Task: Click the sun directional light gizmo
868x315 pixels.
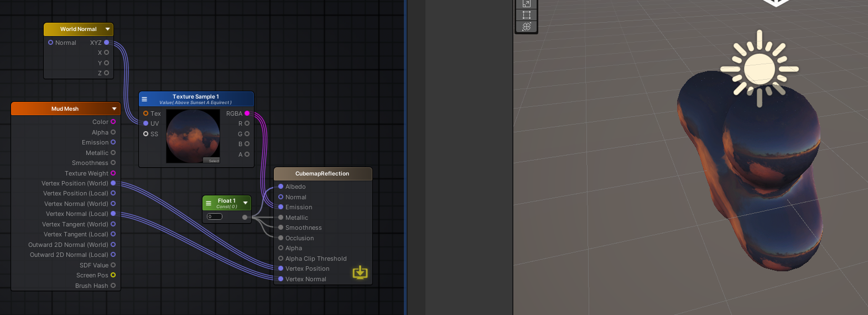Action: point(759,69)
